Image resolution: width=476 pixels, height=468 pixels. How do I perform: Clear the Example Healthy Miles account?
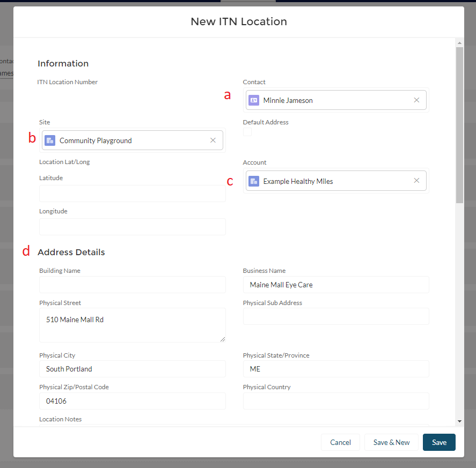(x=416, y=181)
